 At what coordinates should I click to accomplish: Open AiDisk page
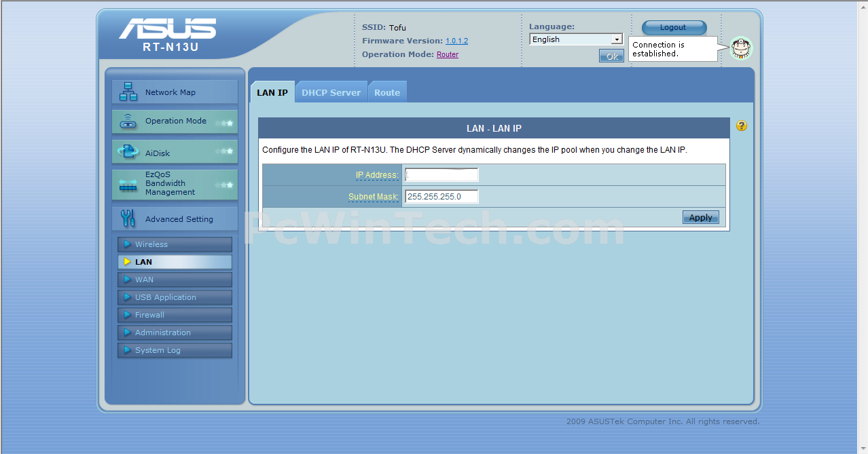click(175, 152)
